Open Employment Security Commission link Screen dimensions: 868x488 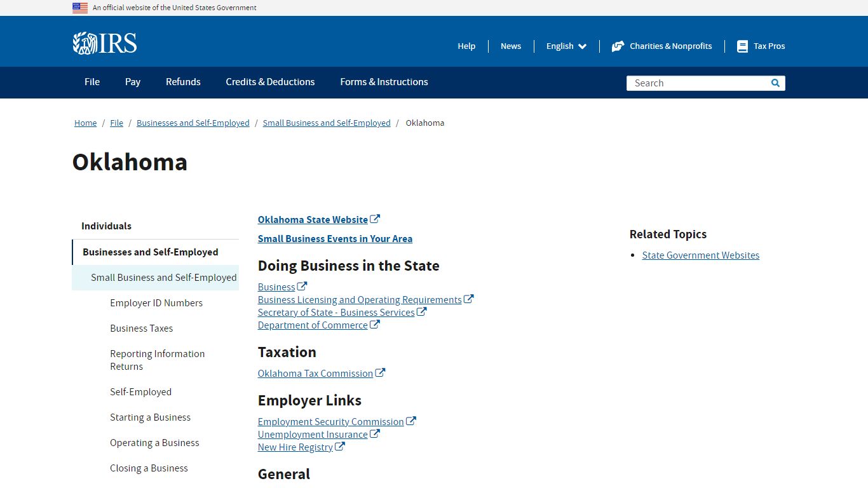pos(330,422)
